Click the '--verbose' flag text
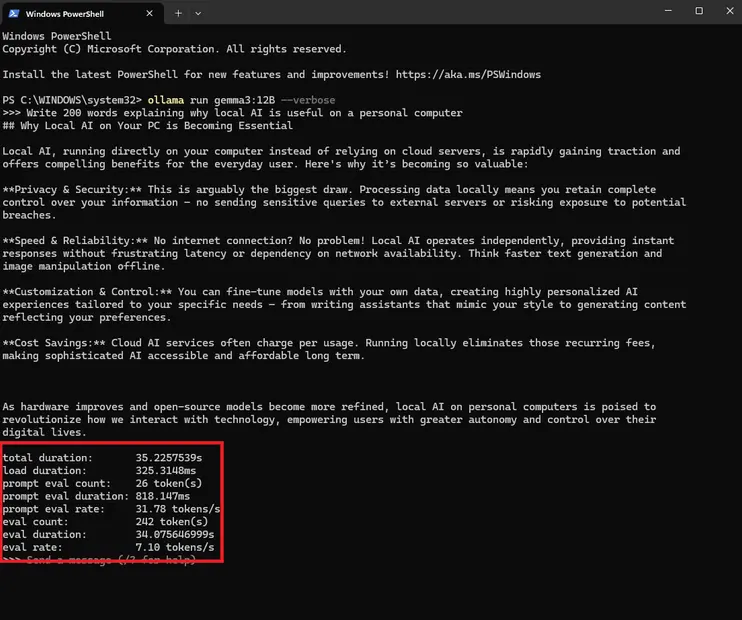742x620 pixels. pos(308,100)
